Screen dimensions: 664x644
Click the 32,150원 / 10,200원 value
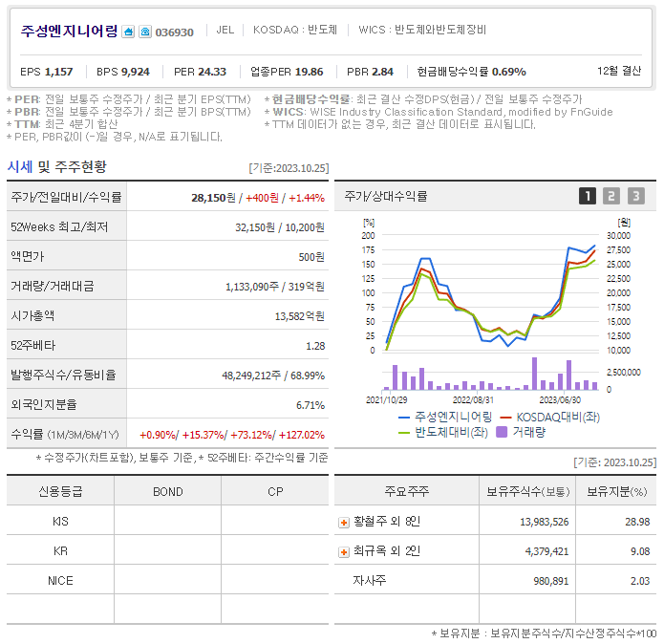[x=280, y=227]
